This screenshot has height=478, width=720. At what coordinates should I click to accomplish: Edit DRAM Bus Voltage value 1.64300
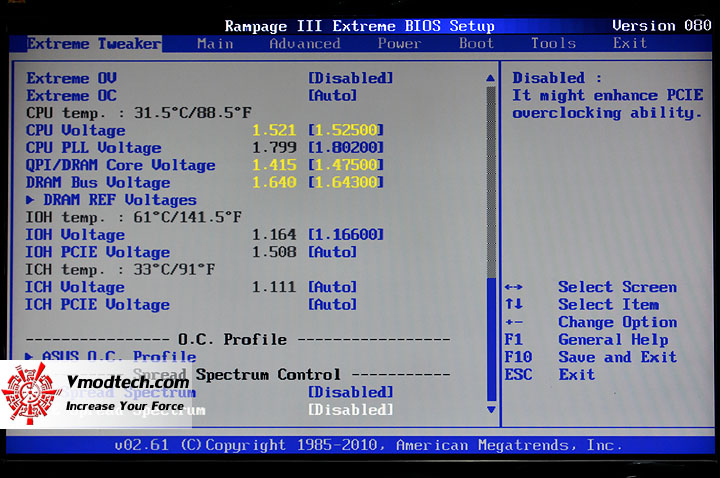pyautogui.click(x=345, y=183)
